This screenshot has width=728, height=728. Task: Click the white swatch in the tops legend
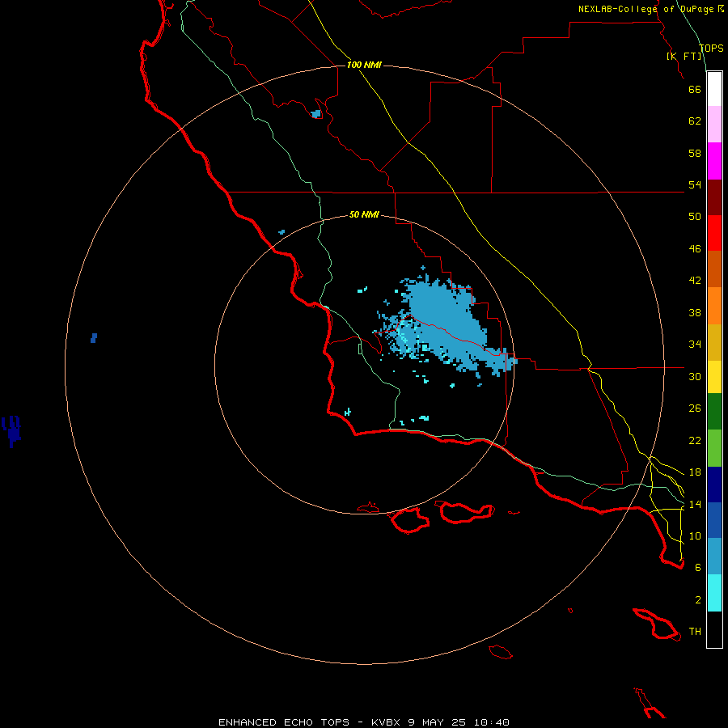714,89
